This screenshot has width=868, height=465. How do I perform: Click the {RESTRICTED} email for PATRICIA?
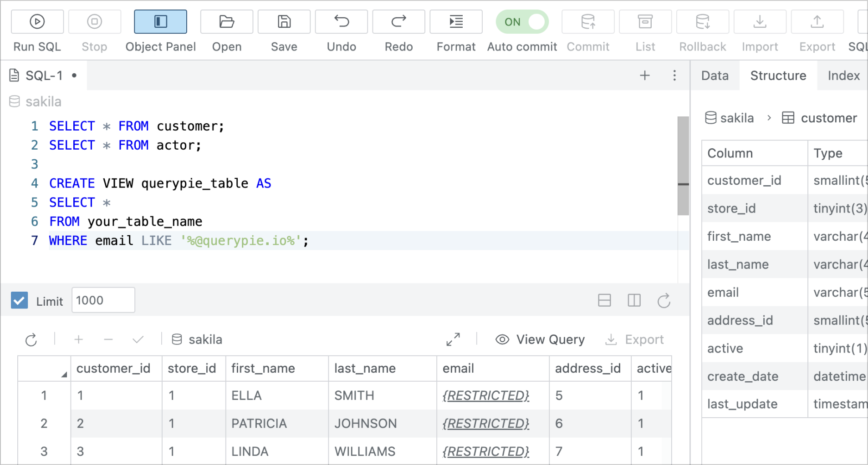point(486,424)
